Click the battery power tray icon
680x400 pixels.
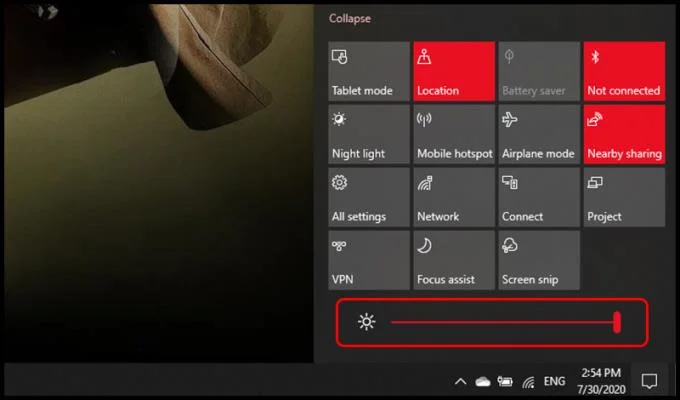click(x=505, y=382)
